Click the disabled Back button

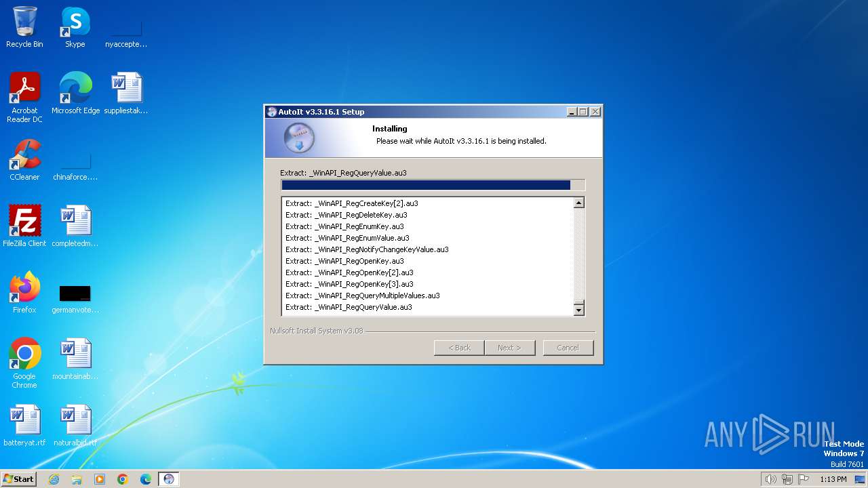pyautogui.click(x=459, y=348)
